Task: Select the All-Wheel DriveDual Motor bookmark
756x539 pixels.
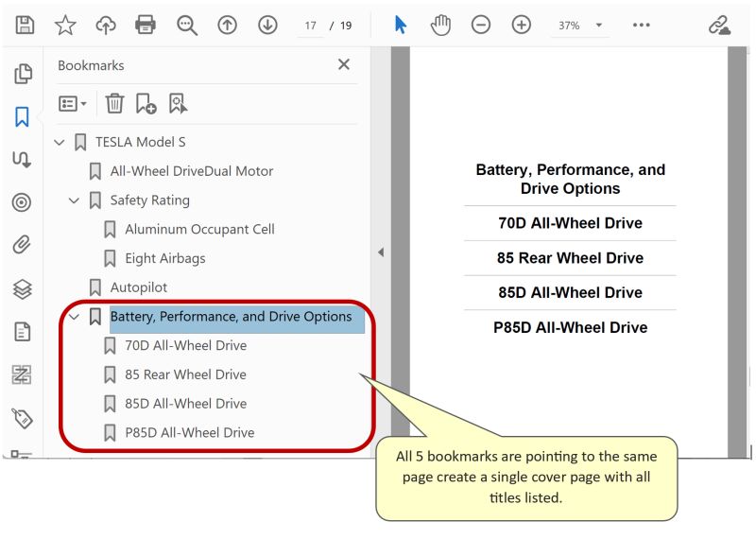Action: coord(192,171)
